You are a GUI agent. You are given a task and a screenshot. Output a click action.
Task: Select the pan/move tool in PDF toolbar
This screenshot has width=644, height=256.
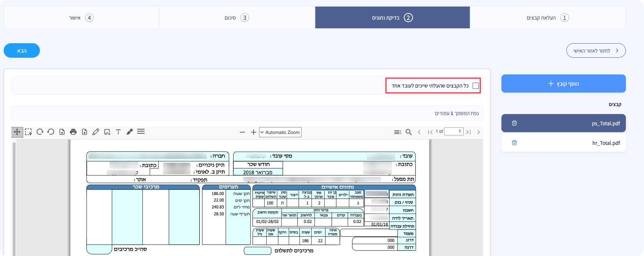pyautogui.click(x=17, y=132)
